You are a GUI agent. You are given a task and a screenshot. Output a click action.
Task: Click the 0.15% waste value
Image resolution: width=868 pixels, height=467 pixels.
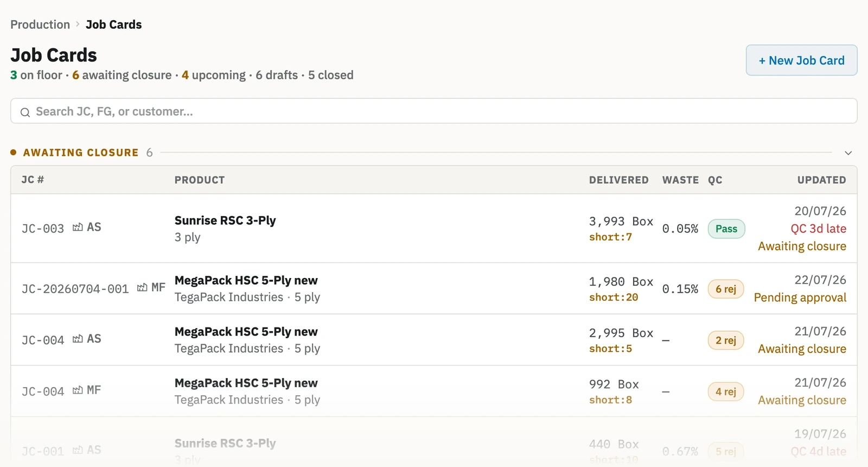(x=680, y=289)
